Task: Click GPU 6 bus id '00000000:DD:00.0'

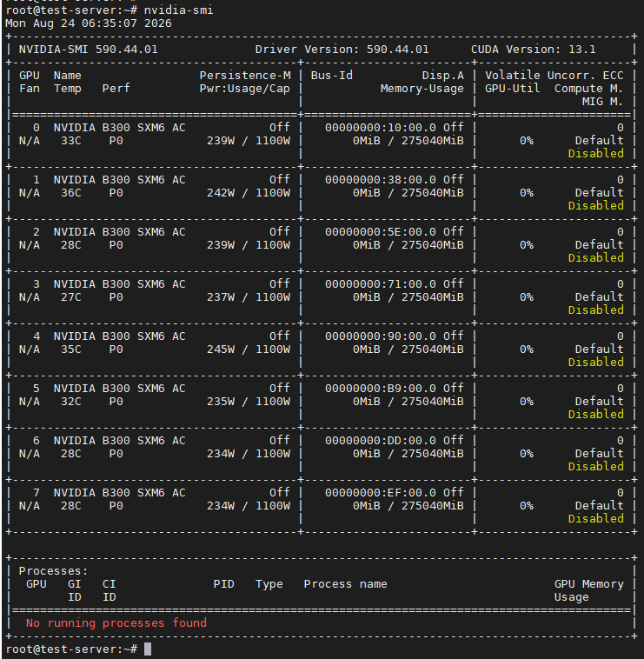Action: coord(380,440)
